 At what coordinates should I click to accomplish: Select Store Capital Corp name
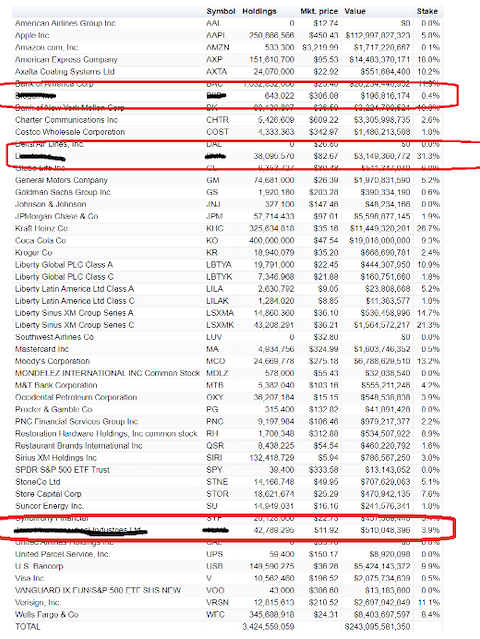pyautogui.click(x=48, y=494)
